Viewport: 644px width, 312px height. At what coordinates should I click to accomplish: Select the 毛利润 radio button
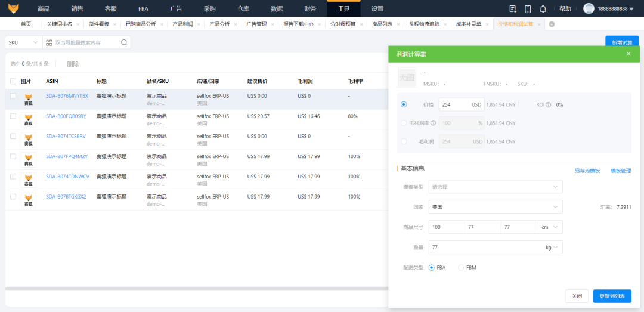tap(404, 141)
